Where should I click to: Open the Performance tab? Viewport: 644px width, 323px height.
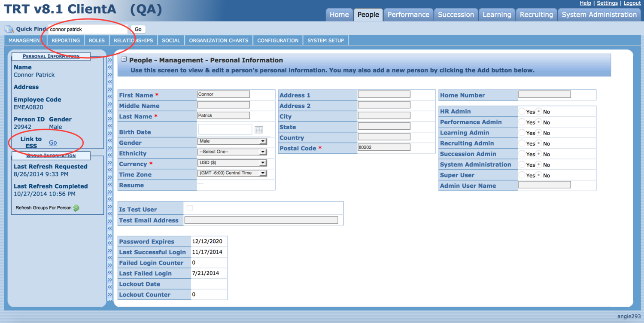pos(408,15)
